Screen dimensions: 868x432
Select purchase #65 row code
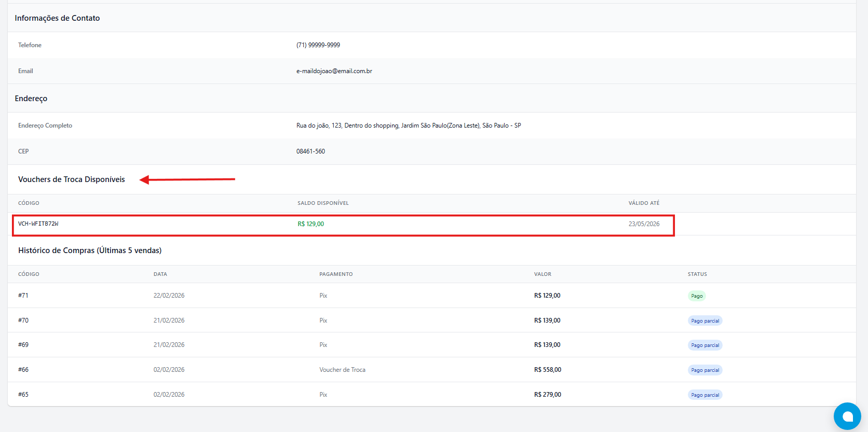coord(23,395)
